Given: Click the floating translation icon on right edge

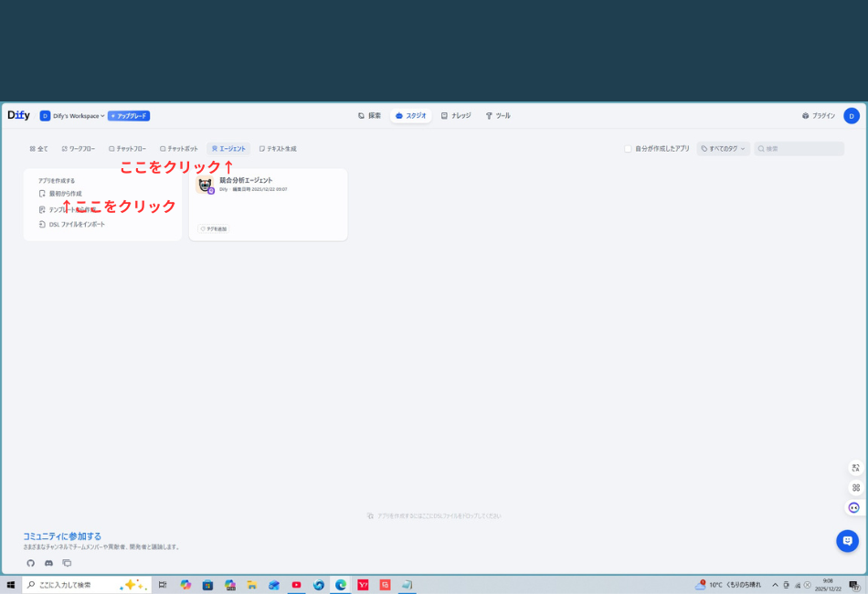Looking at the screenshot, I should [853, 468].
